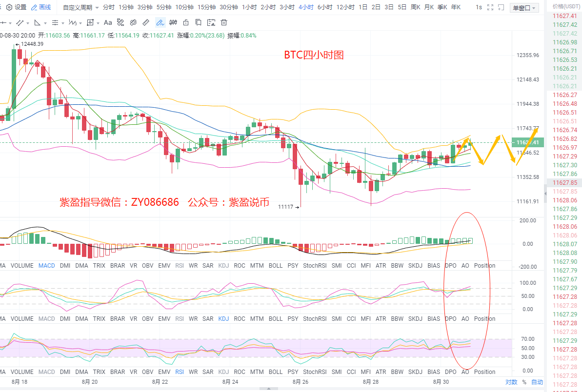The height and width of the screenshot is (392, 582).
Task: Click the 1日 daily period button
Action: (363, 7)
